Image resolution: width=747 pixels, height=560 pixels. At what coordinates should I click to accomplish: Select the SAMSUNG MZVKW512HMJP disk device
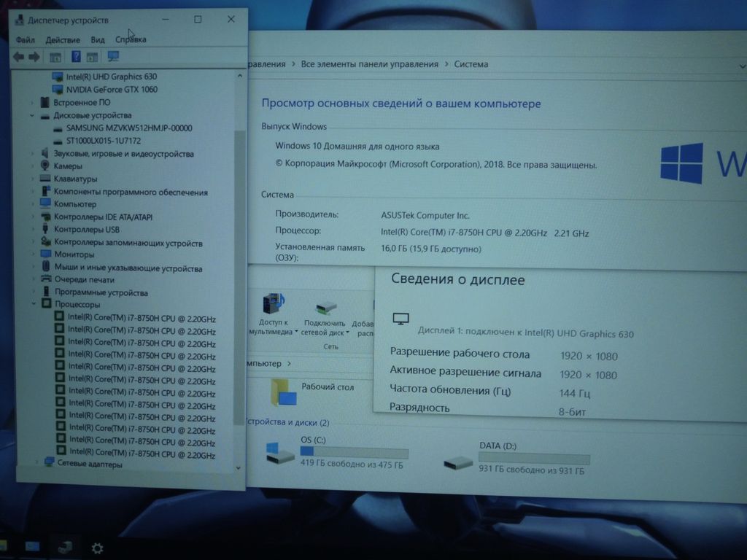[128, 128]
